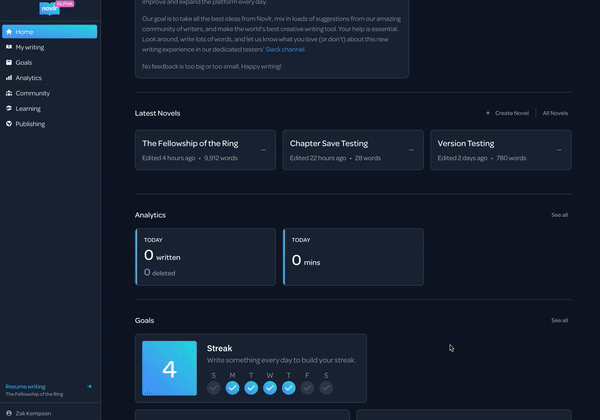Click the Today 0 mins analytics card
The height and width of the screenshot is (420, 600).
click(x=353, y=257)
